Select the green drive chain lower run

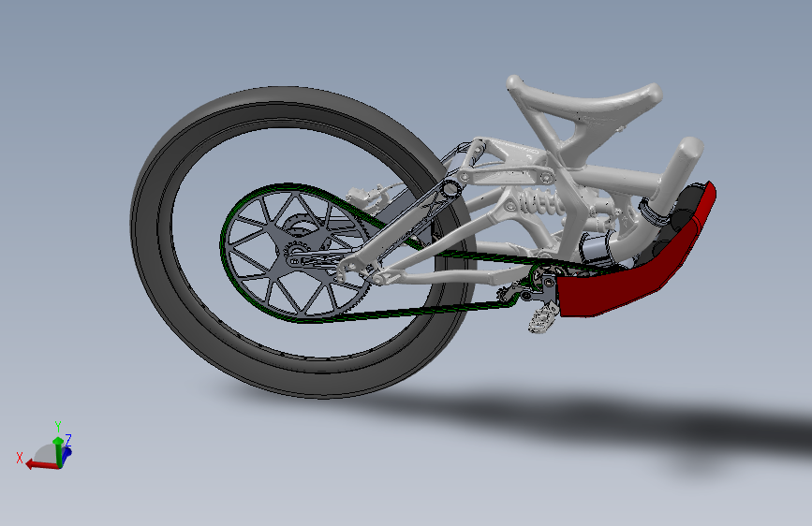[409, 312]
